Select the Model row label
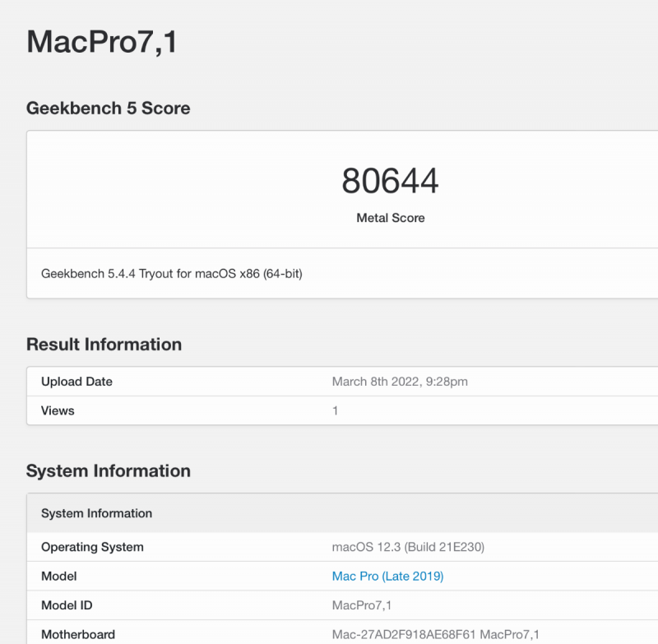This screenshot has width=658, height=644. [58, 576]
